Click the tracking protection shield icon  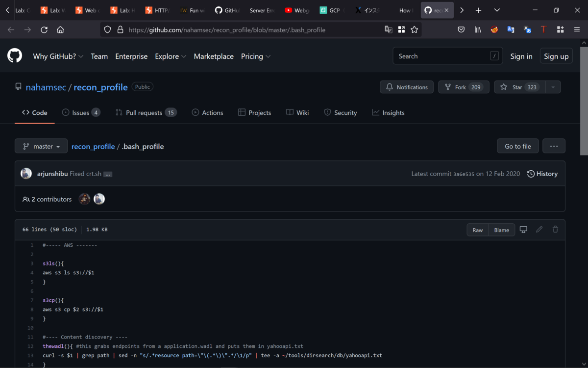(108, 29)
